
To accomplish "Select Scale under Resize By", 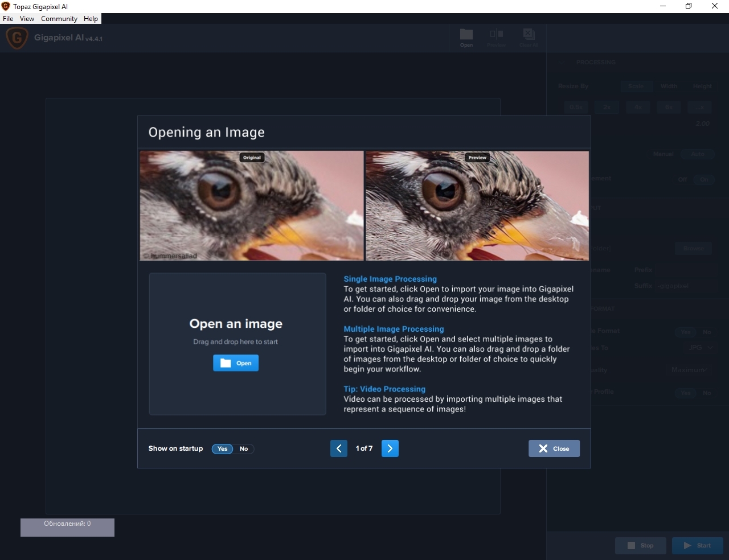I will (636, 87).
